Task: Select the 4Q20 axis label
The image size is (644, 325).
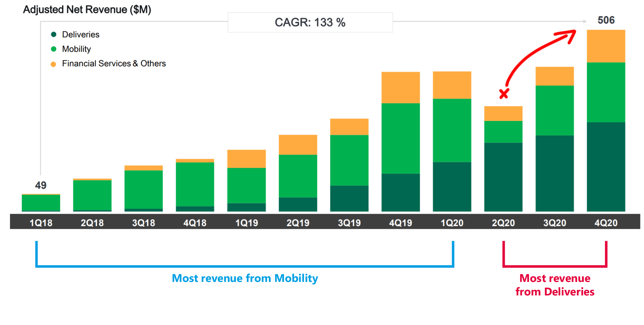Action: coord(606,222)
